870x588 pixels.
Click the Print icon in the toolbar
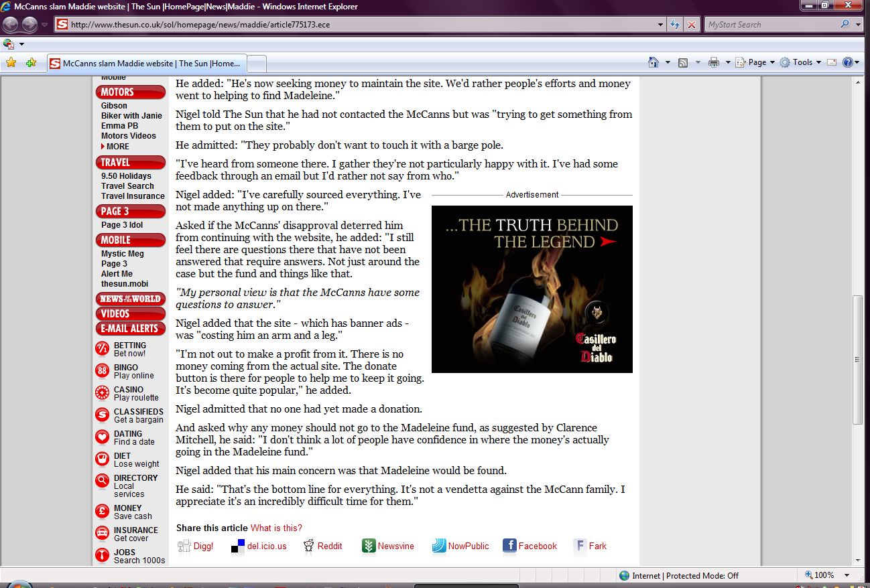coord(714,62)
